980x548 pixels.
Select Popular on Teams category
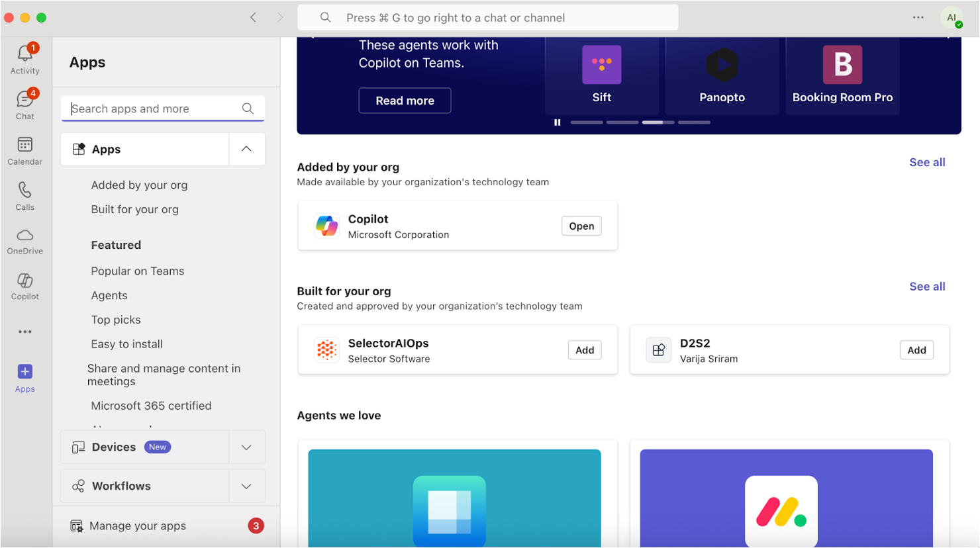[x=138, y=271]
